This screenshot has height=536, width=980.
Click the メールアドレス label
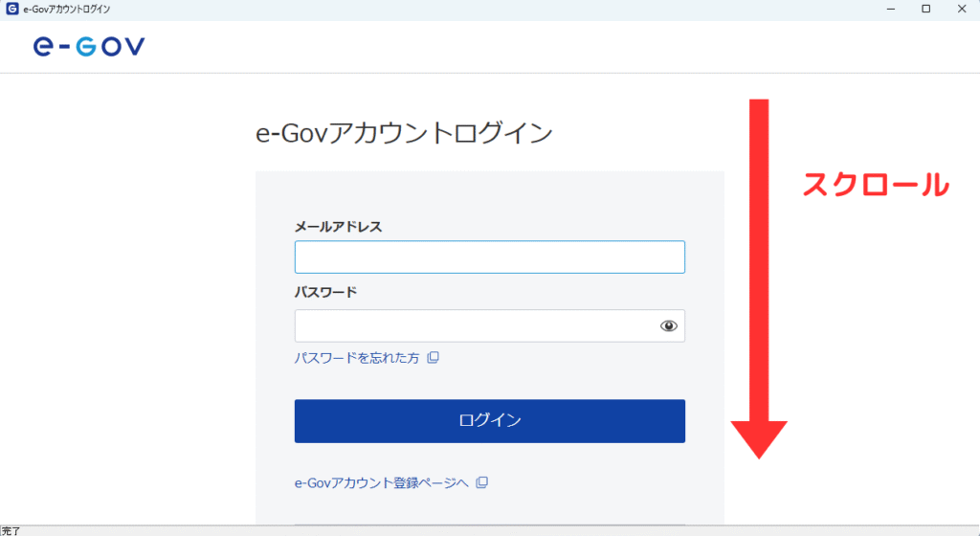click(x=338, y=227)
